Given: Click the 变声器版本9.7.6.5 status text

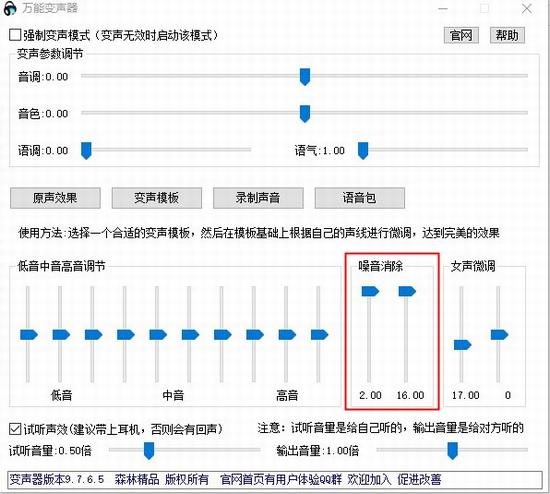Looking at the screenshot, I should (x=56, y=479).
